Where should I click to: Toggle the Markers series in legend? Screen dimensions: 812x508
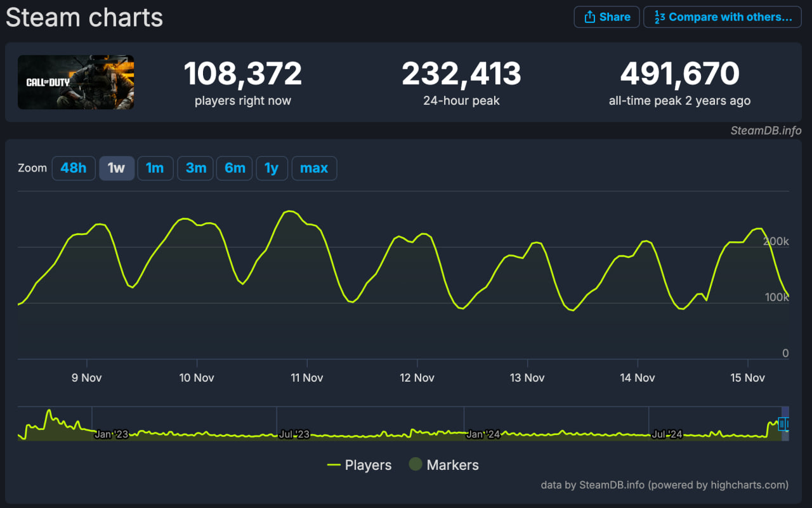tap(443, 465)
